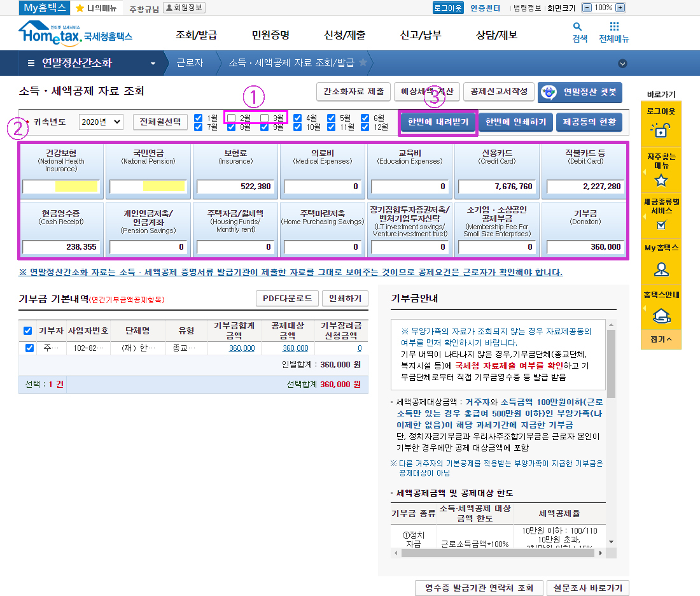Viewport: 700px width, 596px height.
Task: Click the Hometax home logo
Action: pos(75,34)
